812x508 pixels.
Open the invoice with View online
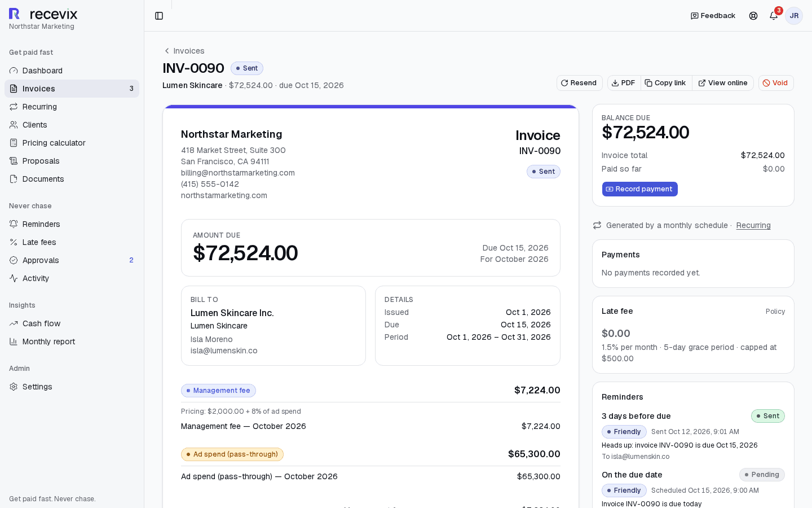(723, 83)
